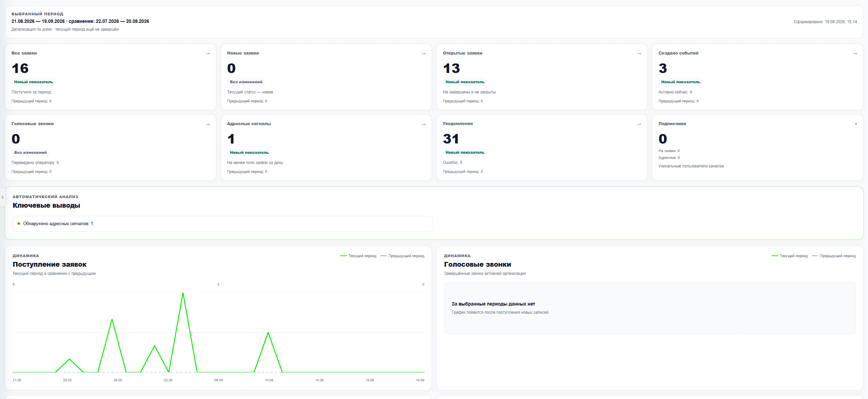Viewport: 868px width, 399px height.
Task: Click Предыдущий период legend in Голосовые звонки
Action: coord(834,256)
